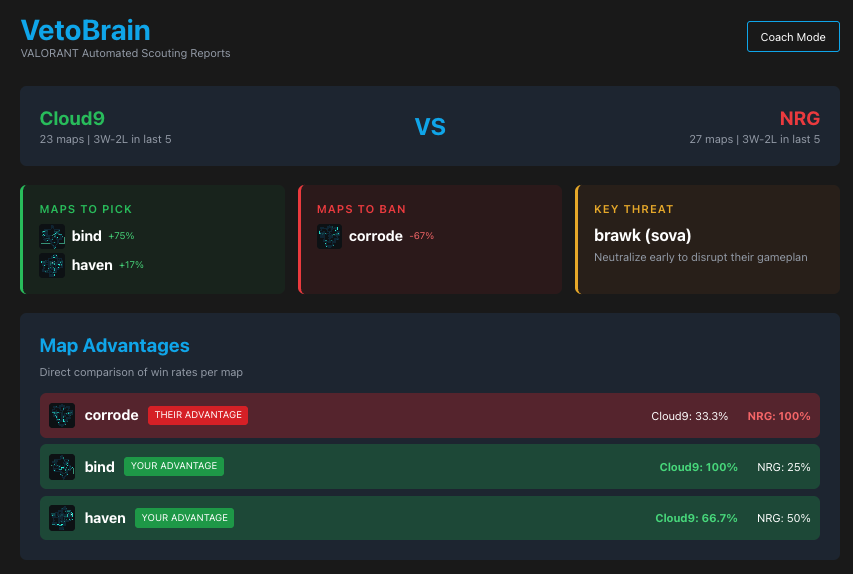This screenshot has width=853, height=574.
Task: Click the YOUR ADVANTAGE badge on haven
Action: coord(184,518)
